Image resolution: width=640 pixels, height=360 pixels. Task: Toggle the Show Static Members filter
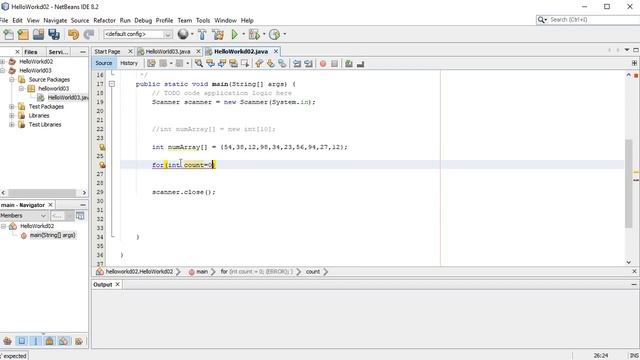(36, 341)
